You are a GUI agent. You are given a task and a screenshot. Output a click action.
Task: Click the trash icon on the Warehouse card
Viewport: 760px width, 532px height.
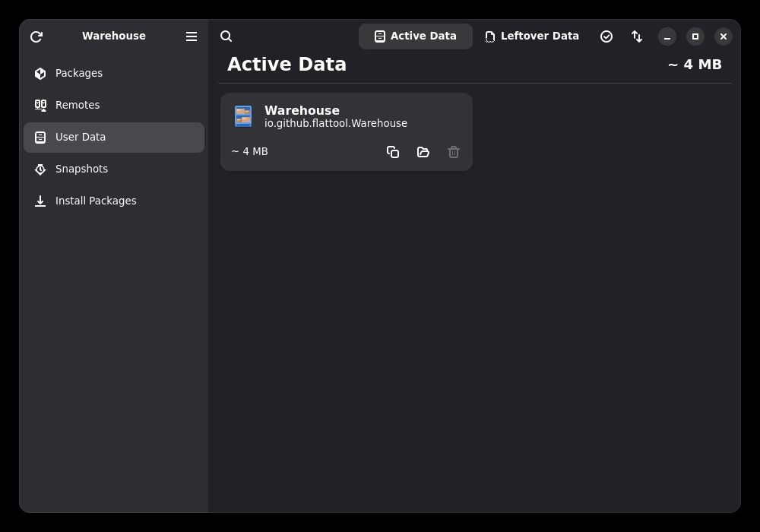pos(454,152)
